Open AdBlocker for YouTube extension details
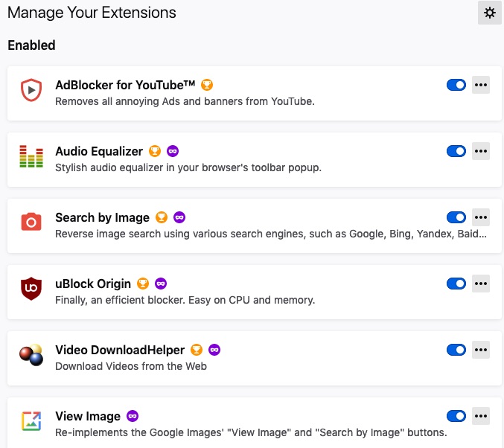Viewport: 504px width, 448px height. 125,85
